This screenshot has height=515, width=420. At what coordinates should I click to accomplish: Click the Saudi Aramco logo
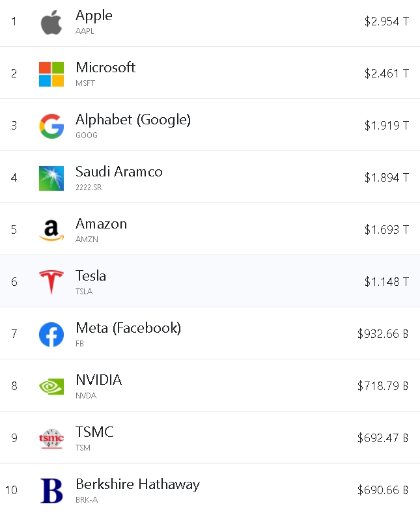pyautogui.click(x=51, y=178)
